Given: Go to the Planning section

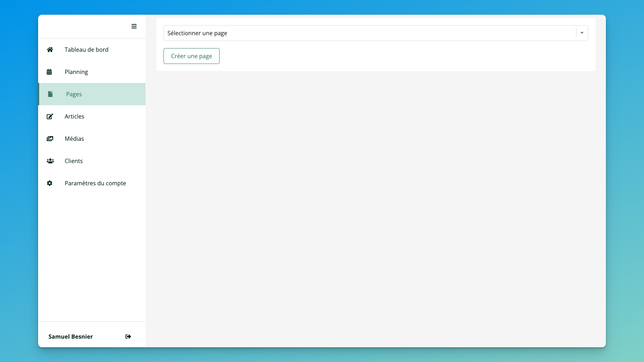Looking at the screenshot, I should [76, 72].
